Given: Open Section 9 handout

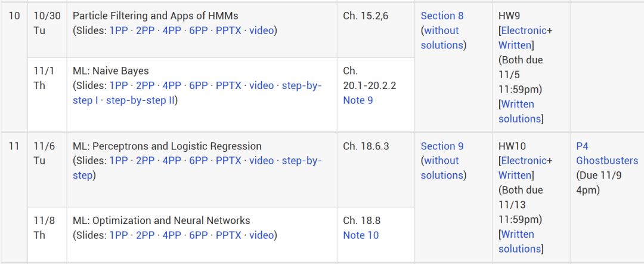Looking at the screenshot, I should (x=442, y=146).
